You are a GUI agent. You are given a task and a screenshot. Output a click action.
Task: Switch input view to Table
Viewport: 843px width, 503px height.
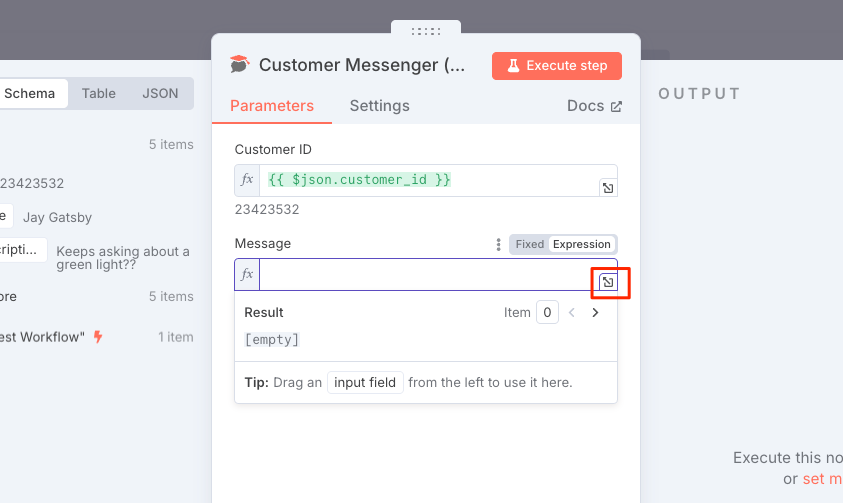(98, 94)
